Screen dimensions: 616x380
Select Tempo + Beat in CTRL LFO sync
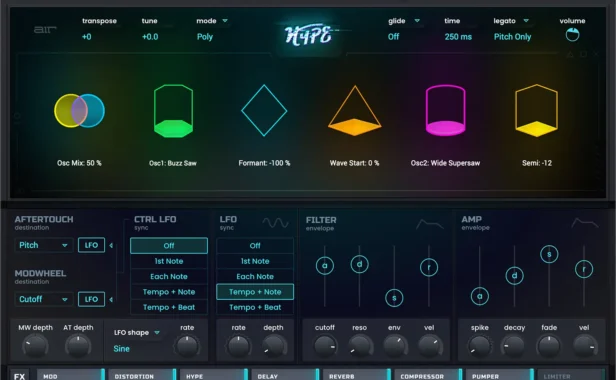pyautogui.click(x=169, y=307)
